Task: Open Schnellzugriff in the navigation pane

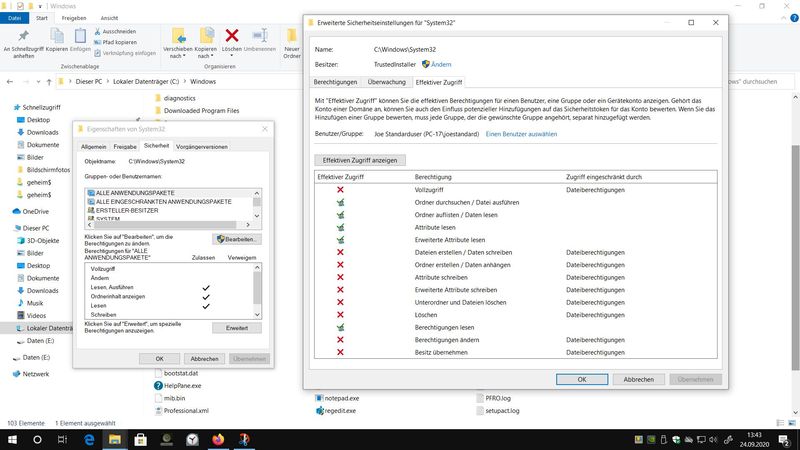Action: [x=41, y=108]
